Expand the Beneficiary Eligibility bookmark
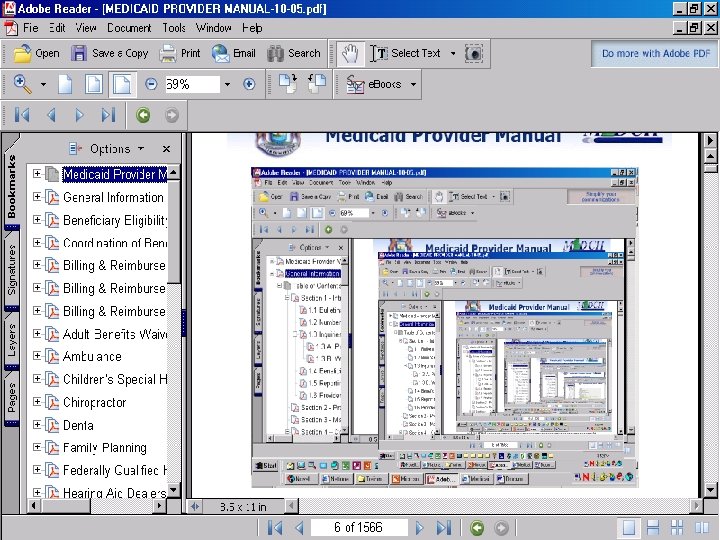The image size is (720, 540). click(37, 219)
